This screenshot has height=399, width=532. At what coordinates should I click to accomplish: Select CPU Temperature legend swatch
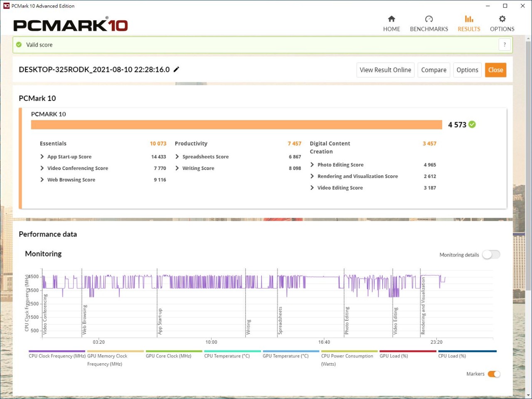[x=232, y=351]
